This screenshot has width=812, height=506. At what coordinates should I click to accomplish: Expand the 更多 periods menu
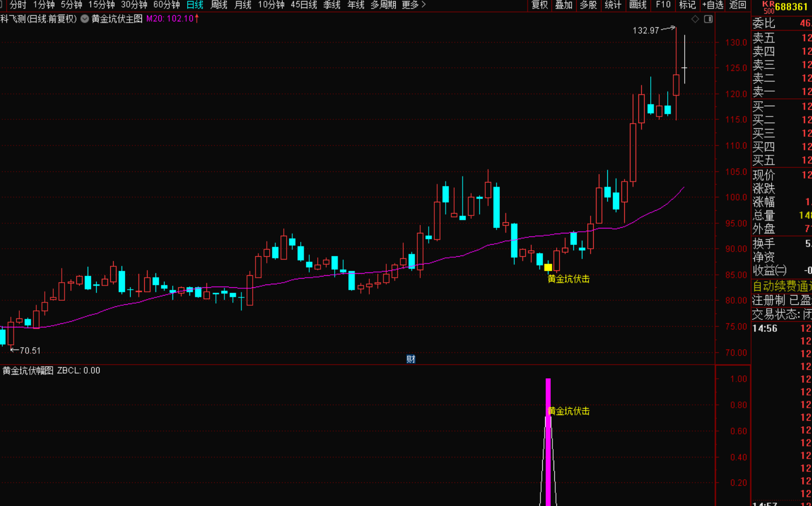[x=413, y=5]
